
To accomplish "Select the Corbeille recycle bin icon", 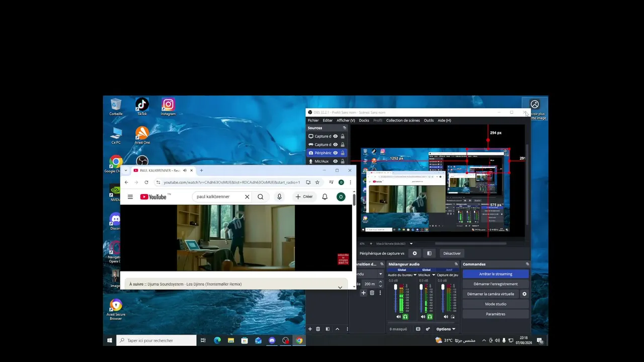I will click(116, 107).
